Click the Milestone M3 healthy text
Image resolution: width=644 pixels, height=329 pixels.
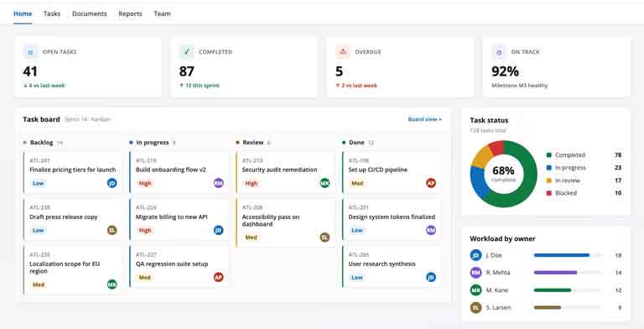coord(520,86)
